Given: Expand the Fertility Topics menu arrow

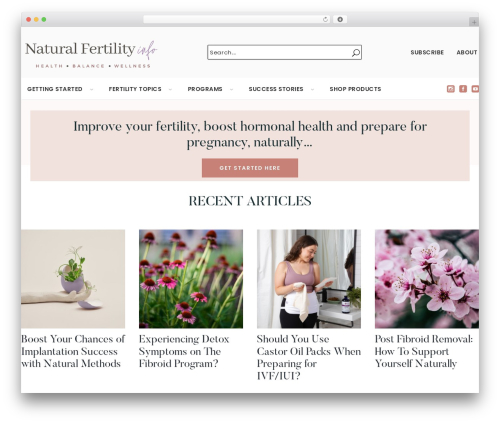Looking at the screenshot, I should [x=170, y=89].
